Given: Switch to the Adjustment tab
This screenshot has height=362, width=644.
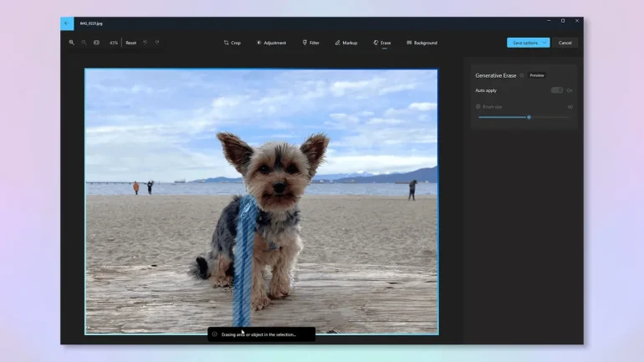Looking at the screenshot, I should coord(271,43).
